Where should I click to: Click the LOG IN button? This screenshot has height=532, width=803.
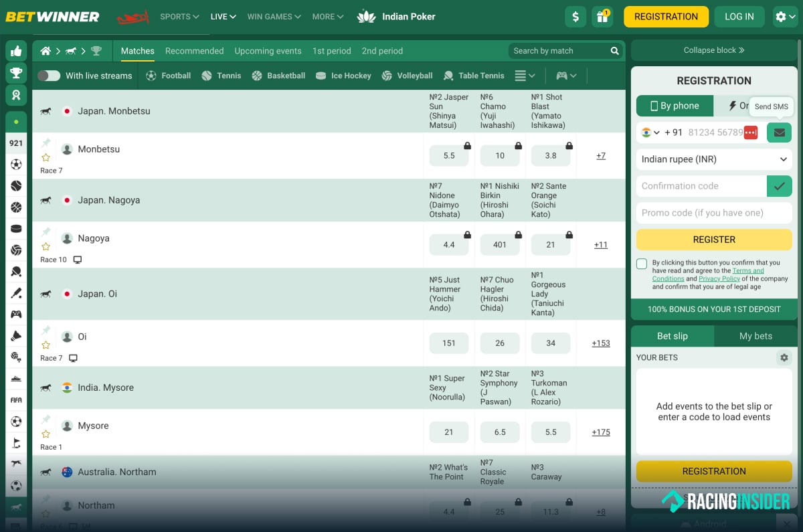[739, 17]
